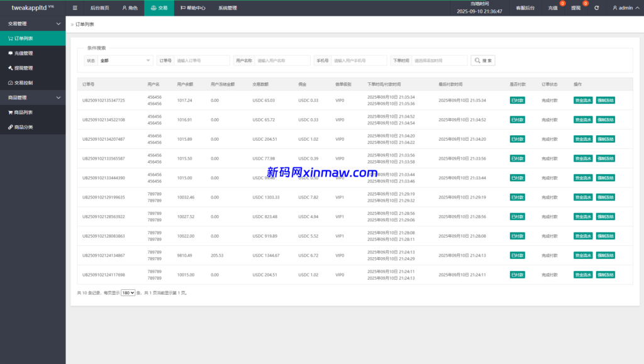
Task: Click the admin user account icon
Action: click(x=614, y=8)
